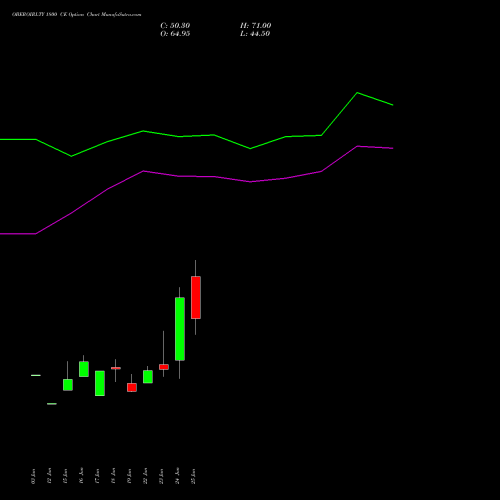500x500 pixels.
Task: Click the 25 Jun date label
Action: pyautogui.click(x=193, y=476)
